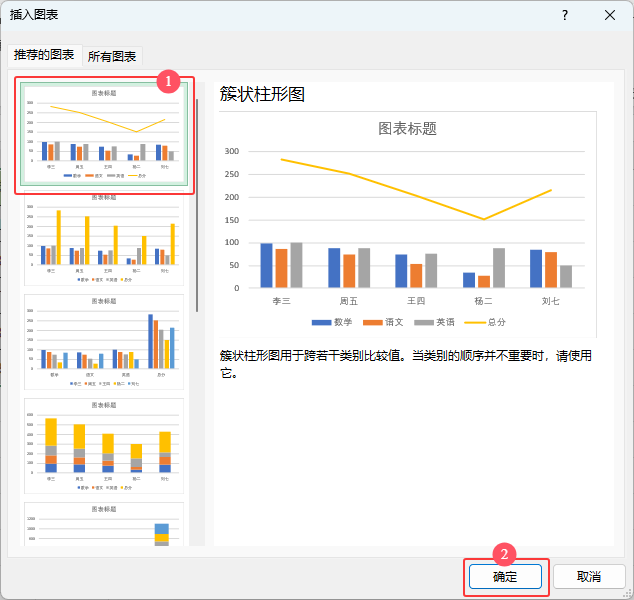The image size is (634, 600).
Task: Click the 图表标题 title in the large preview
Action: pos(407,129)
